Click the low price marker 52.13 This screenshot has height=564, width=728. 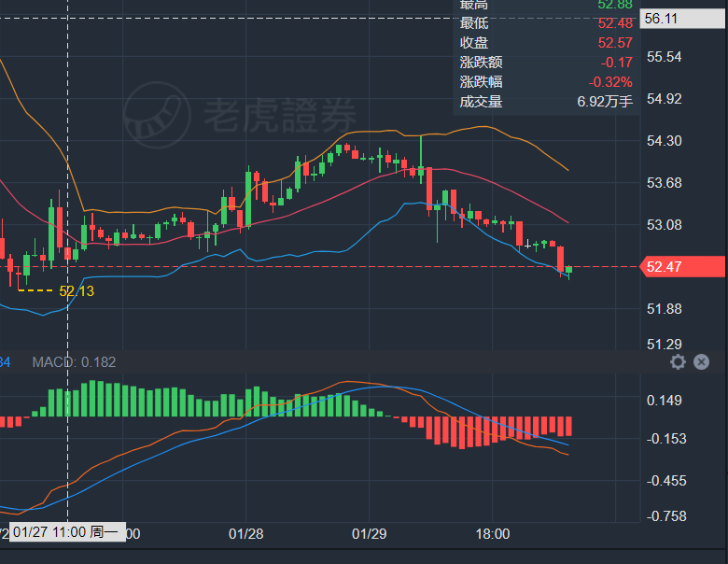coord(77,291)
